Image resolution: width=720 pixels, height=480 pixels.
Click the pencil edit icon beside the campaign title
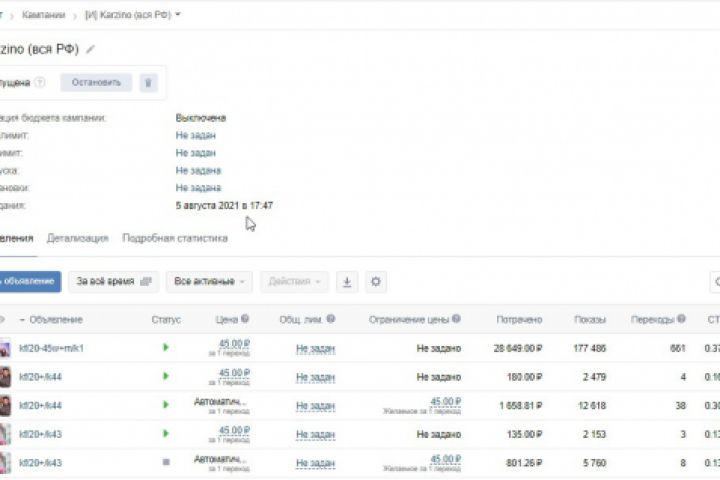pyautogui.click(x=90, y=49)
